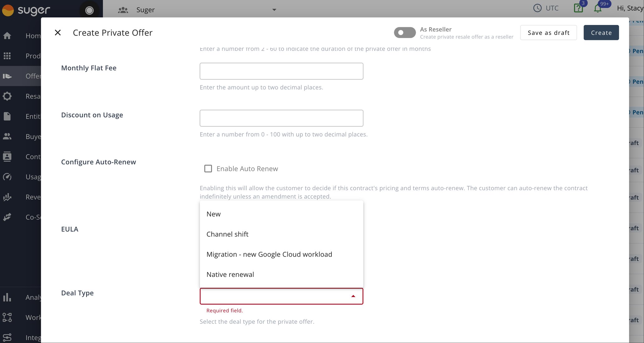Click the Save as draft button
Viewport: 644px width, 343px height.
click(x=549, y=33)
